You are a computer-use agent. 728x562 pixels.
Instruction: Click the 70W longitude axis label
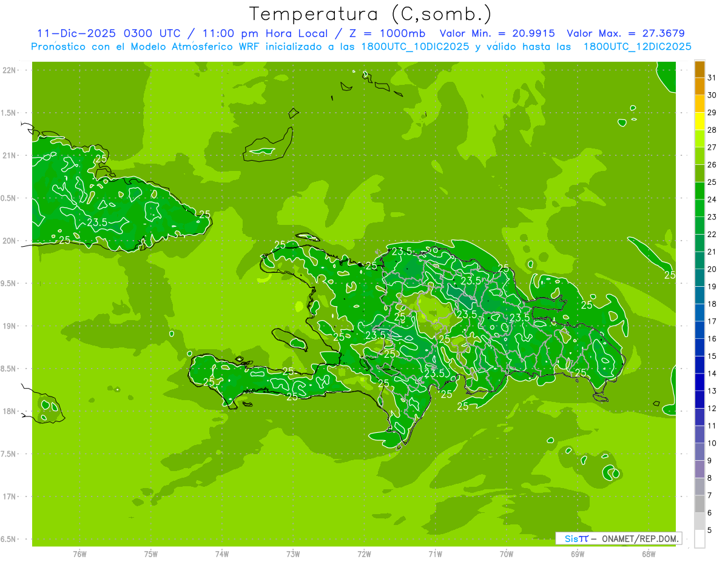pos(507,554)
